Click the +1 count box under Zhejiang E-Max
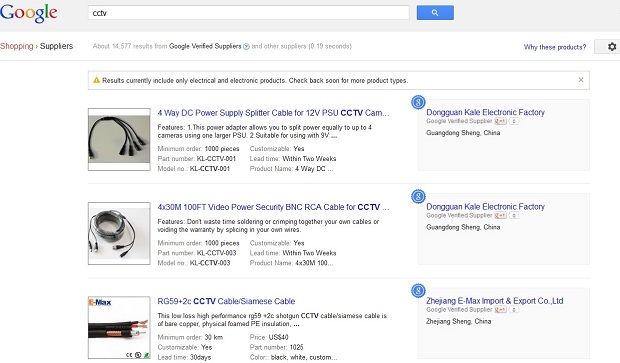The image size is (620, 363). coord(514,309)
